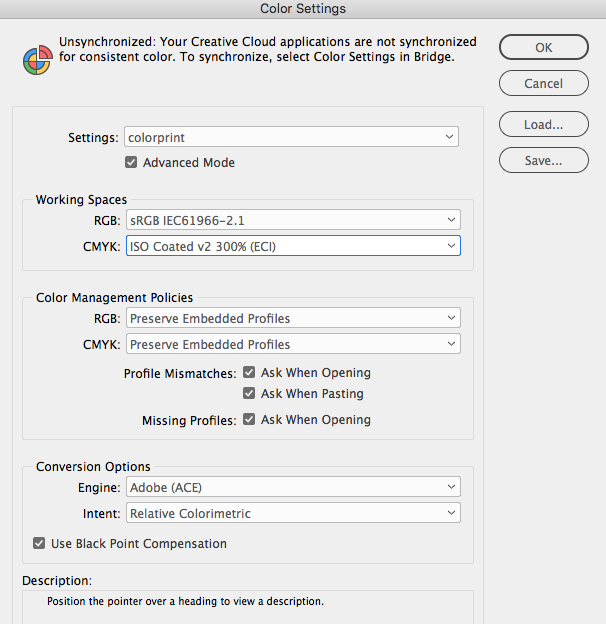Open the CMYK working space dropdown
606x624 pixels.
pyautogui.click(x=293, y=245)
